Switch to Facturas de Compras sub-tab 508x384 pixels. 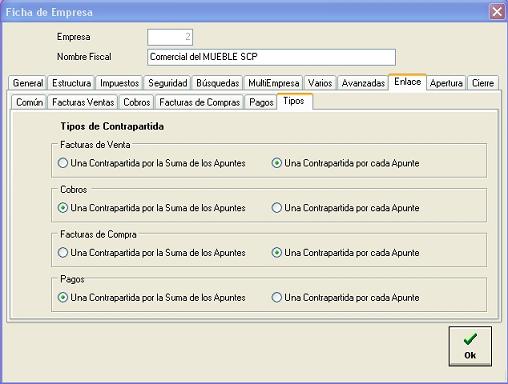coord(200,102)
